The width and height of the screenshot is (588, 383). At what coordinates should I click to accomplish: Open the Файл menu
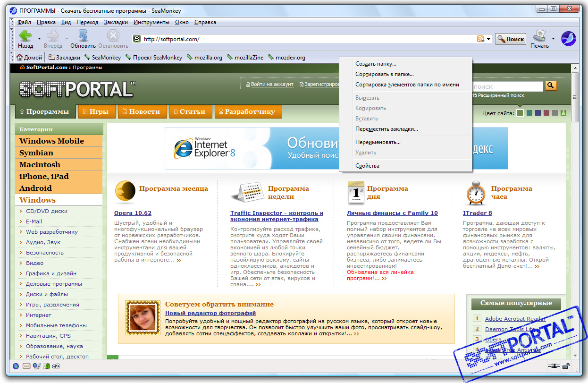click(24, 22)
